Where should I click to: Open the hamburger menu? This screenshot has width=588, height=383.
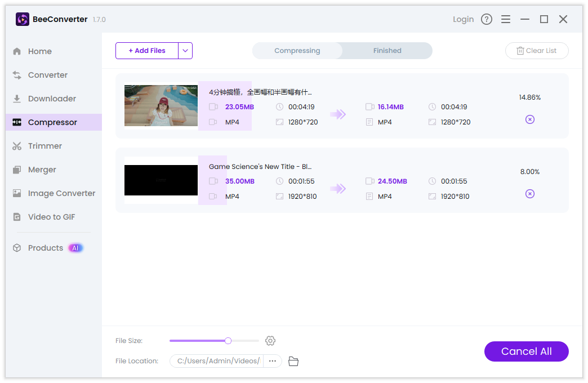click(x=506, y=19)
